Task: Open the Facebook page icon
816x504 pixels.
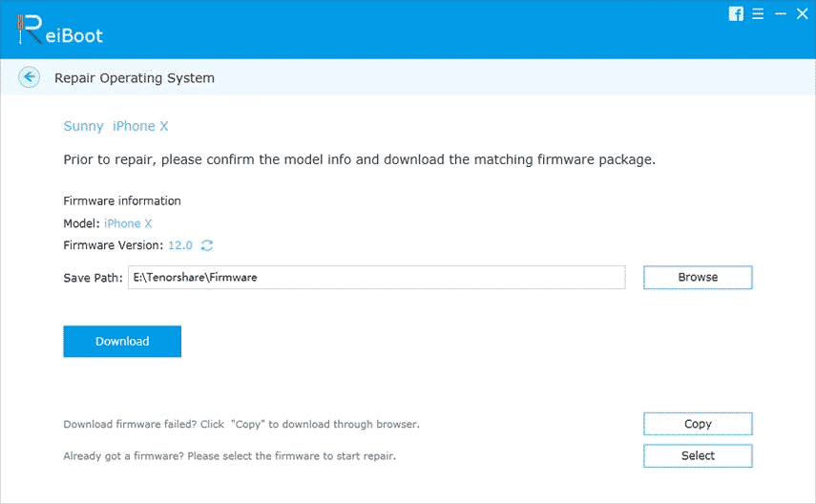Action: [x=736, y=13]
